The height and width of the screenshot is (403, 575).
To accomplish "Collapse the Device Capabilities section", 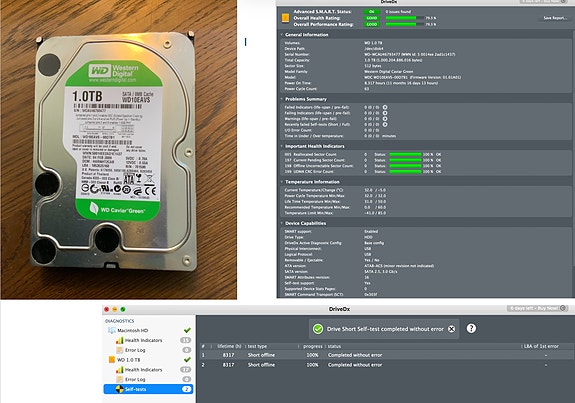I will [282, 223].
